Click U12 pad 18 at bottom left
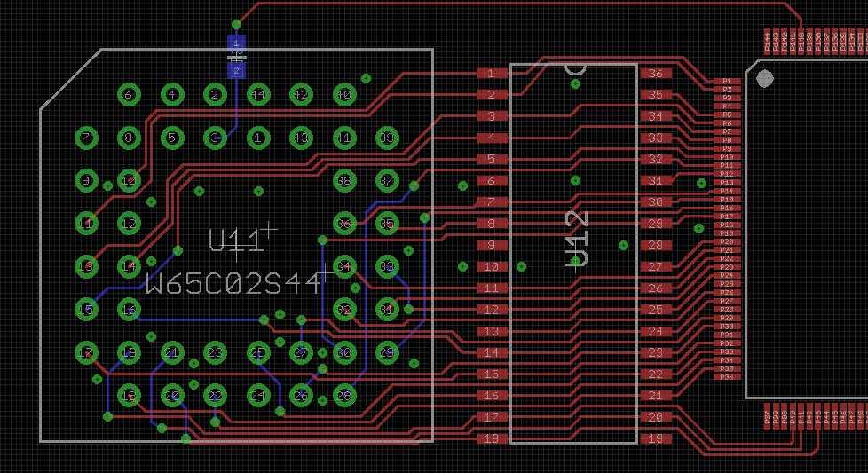Screen dimensions: 868x473 click(491, 438)
